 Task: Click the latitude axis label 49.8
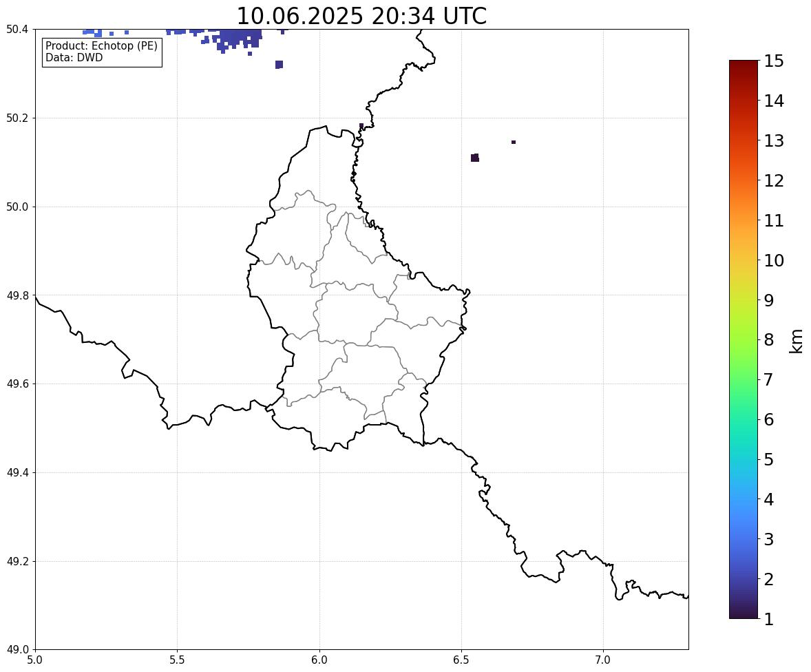[x=17, y=295]
